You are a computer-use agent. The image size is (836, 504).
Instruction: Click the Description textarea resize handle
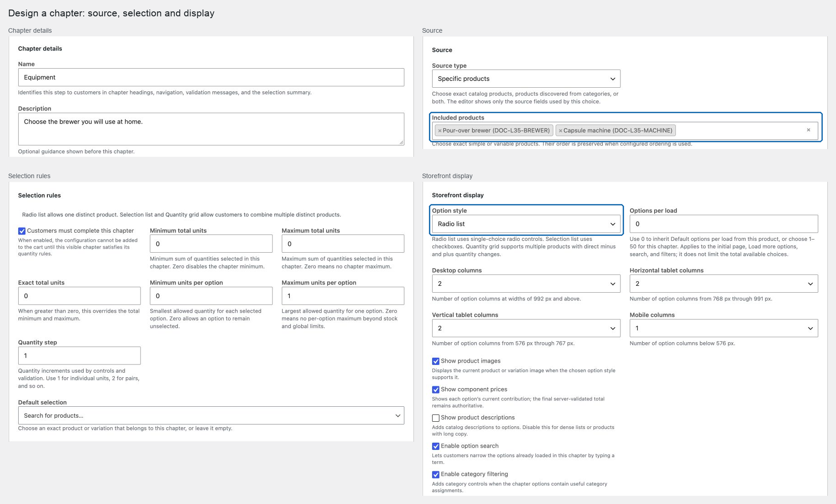click(401, 143)
